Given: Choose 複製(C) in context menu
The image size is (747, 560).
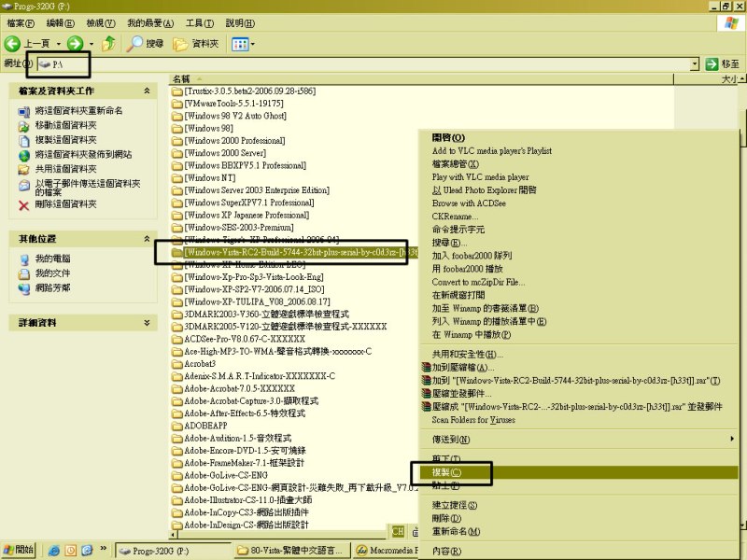Looking at the screenshot, I should tap(579, 472).
